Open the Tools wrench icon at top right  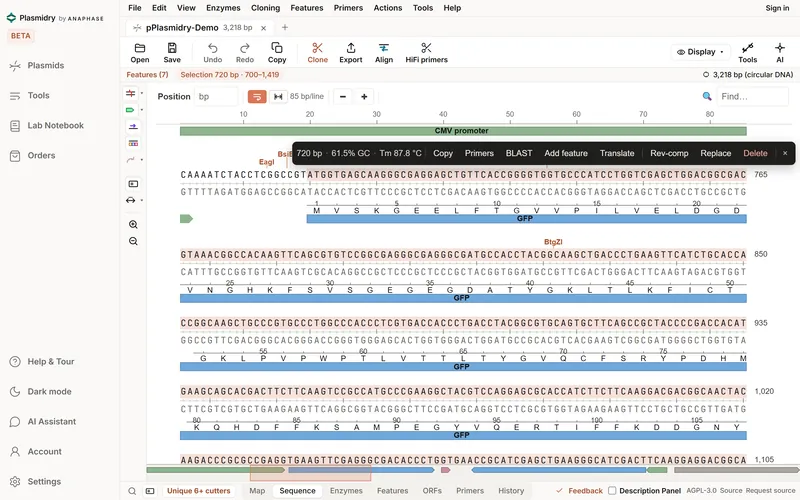(x=747, y=48)
